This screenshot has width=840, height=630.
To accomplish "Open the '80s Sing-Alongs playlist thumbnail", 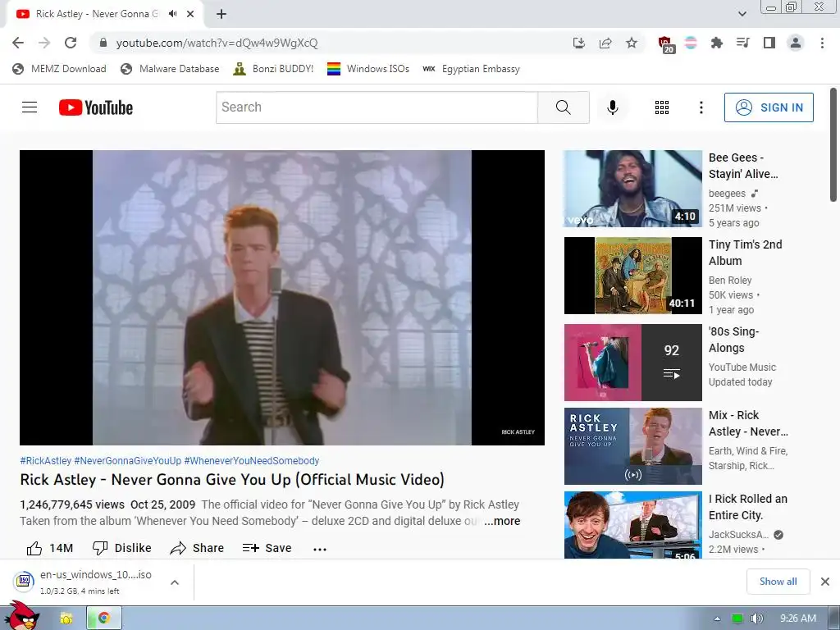I will click(x=632, y=362).
